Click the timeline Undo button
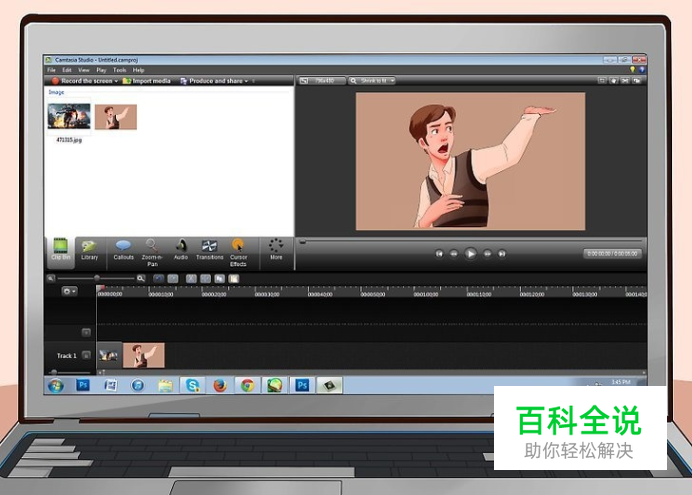Viewport: 692px width, 495px height. point(158,278)
